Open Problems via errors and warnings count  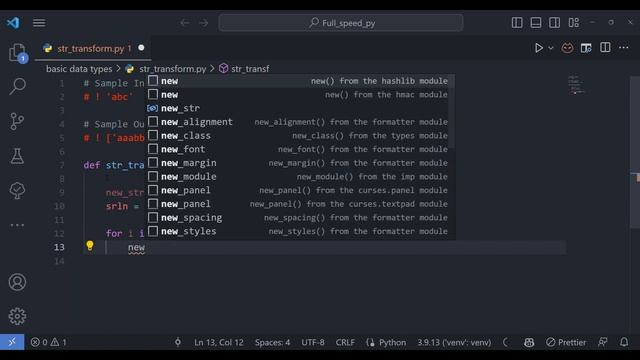pos(49,342)
